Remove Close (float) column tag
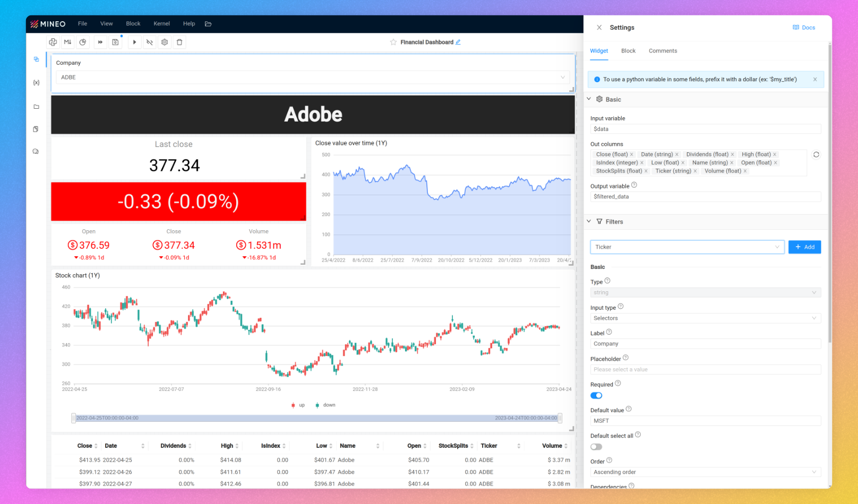 (x=632, y=154)
